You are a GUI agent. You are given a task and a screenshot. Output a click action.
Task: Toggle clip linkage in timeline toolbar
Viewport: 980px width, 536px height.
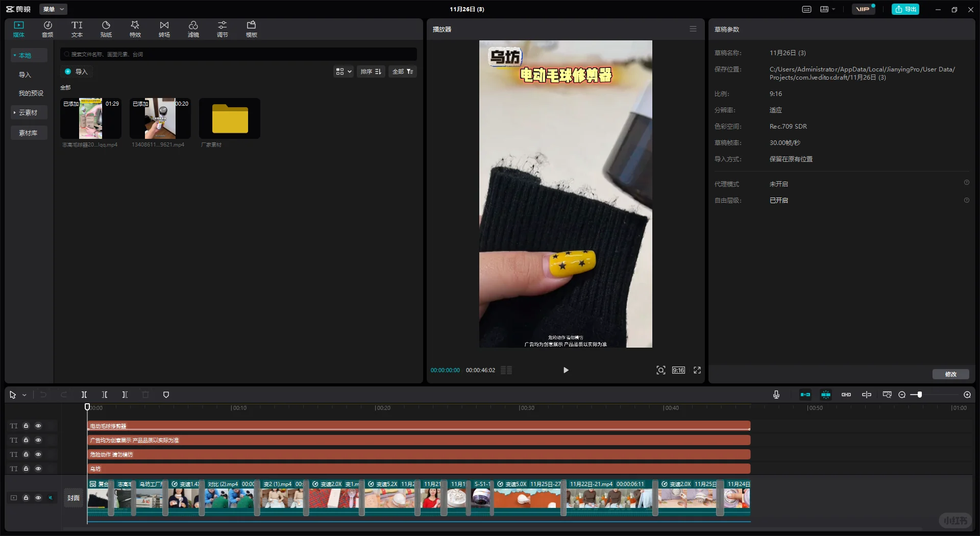pos(846,395)
